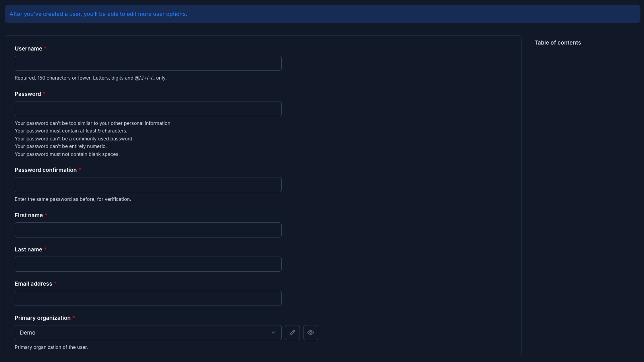Click the 'at least 9 characters' hint
Screen dimensions: 644x362
(71, 131)
